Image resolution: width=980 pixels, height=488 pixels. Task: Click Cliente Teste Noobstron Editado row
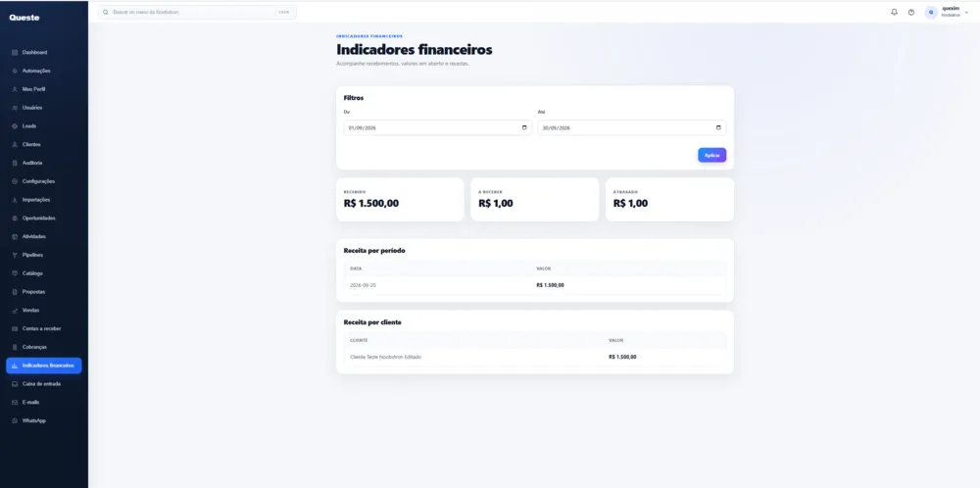click(535, 357)
